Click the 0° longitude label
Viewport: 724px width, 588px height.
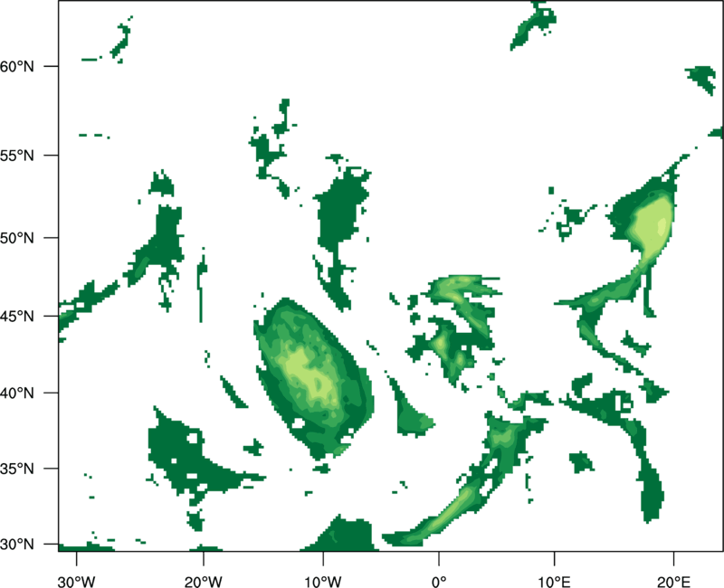tap(439, 582)
